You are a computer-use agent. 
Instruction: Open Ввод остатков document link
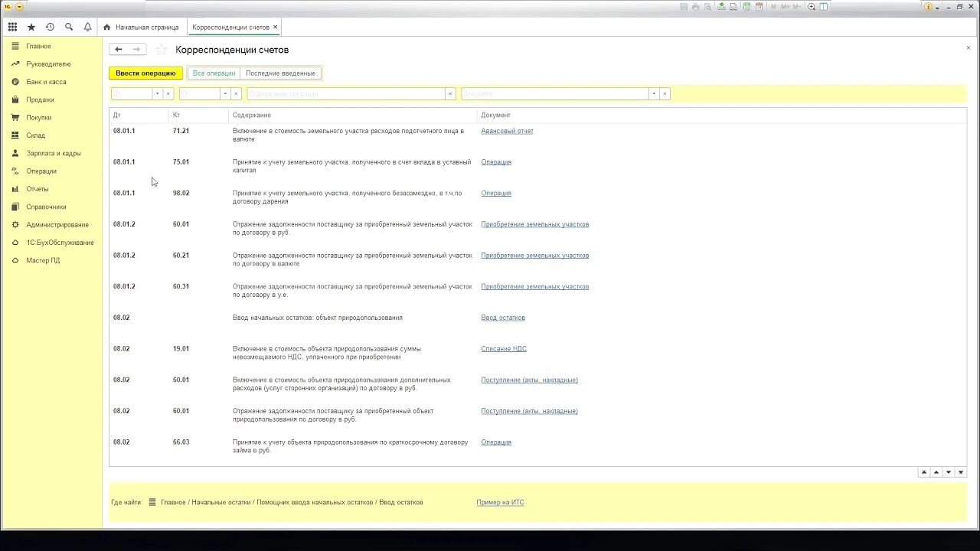pyautogui.click(x=503, y=318)
